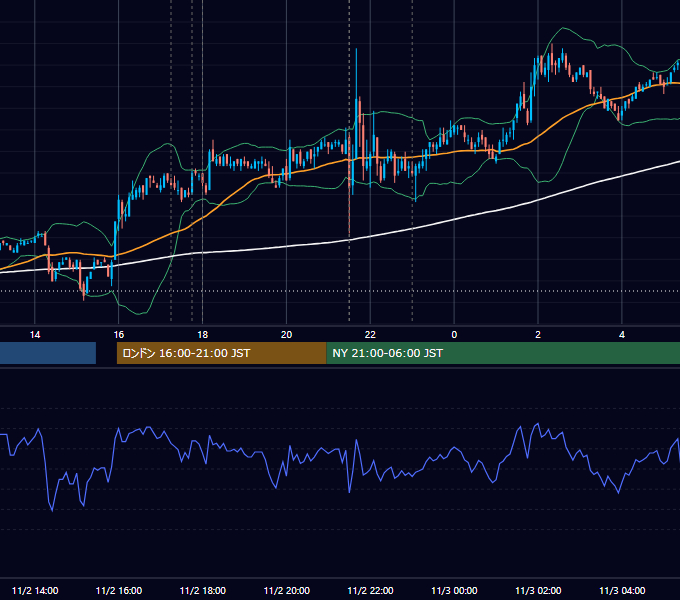This screenshot has height=600, width=680.
Task: Click the price axis hour label 14
Action: [35, 335]
